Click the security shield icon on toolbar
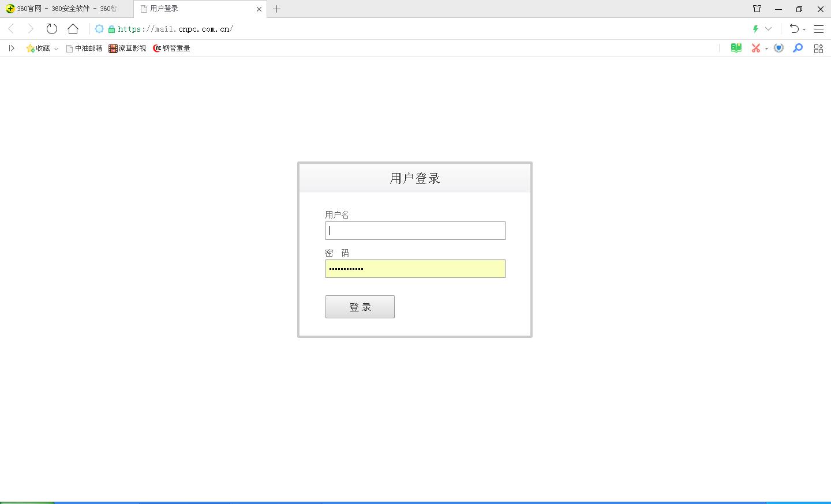831x504 pixels. pyautogui.click(x=778, y=48)
